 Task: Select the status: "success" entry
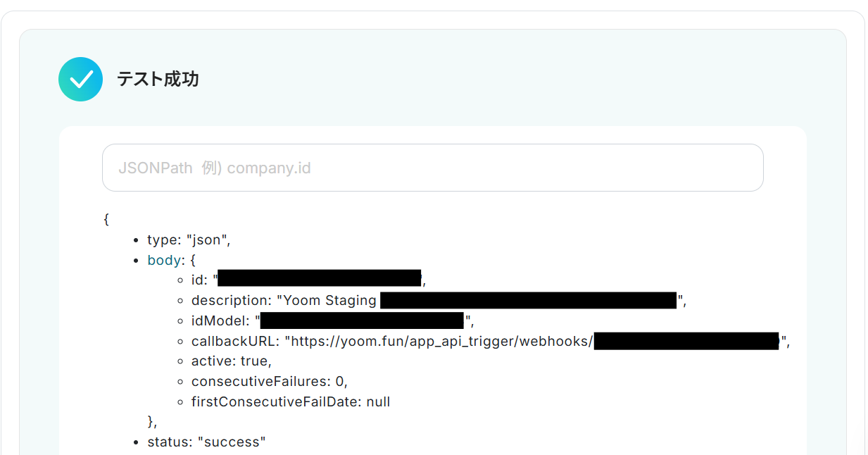[x=206, y=442]
